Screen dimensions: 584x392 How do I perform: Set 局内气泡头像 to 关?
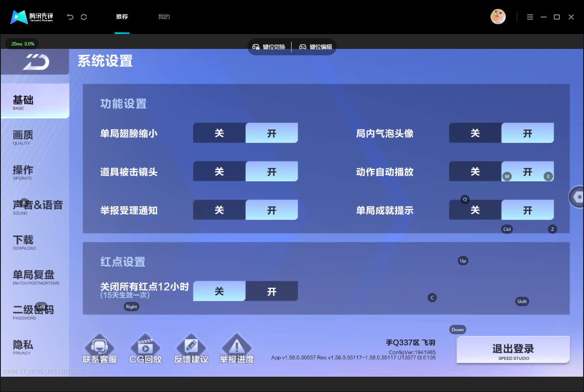click(475, 133)
